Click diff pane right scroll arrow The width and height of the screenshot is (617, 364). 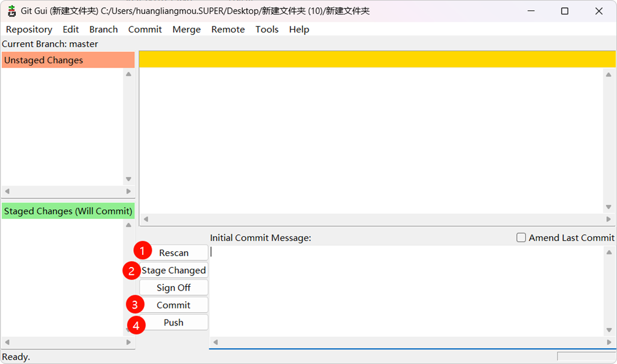pos(609,219)
